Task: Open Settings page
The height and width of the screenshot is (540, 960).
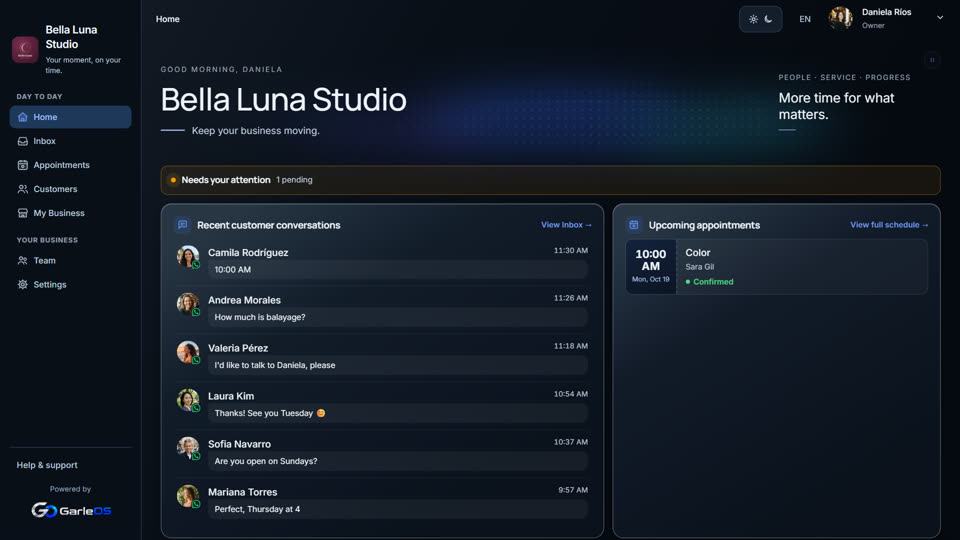Action: click(70, 284)
